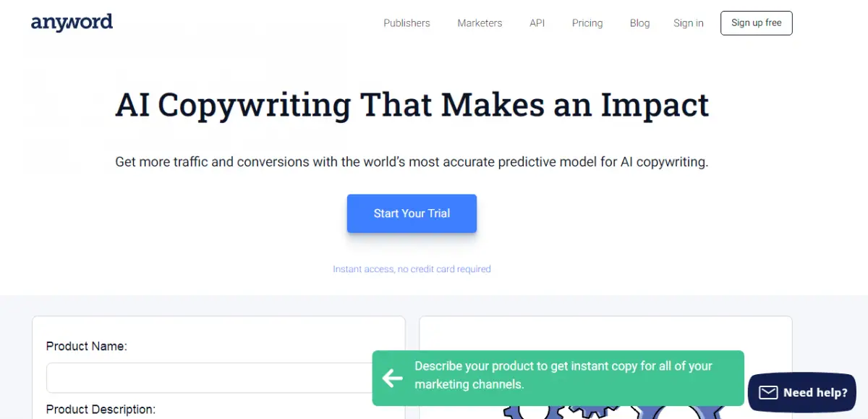Open the Publishers menu item
This screenshot has width=868, height=419.
click(407, 23)
